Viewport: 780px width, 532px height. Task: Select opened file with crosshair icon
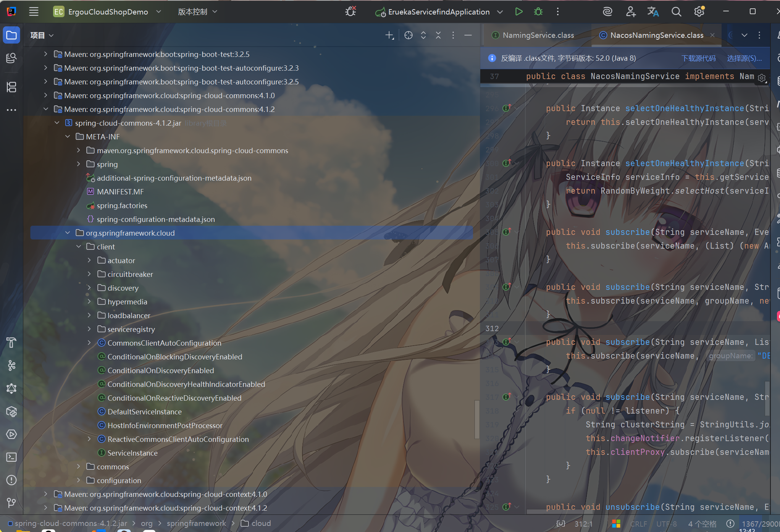[x=409, y=35]
